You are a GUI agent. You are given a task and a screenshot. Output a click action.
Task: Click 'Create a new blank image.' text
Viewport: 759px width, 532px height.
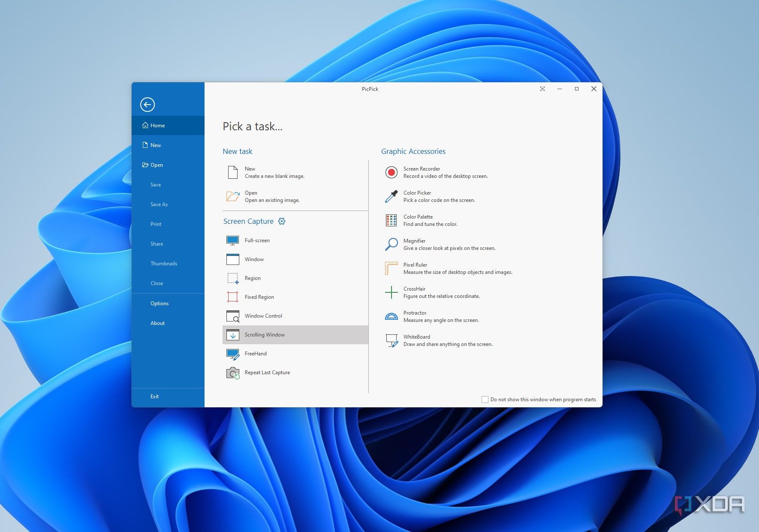pos(274,176)
